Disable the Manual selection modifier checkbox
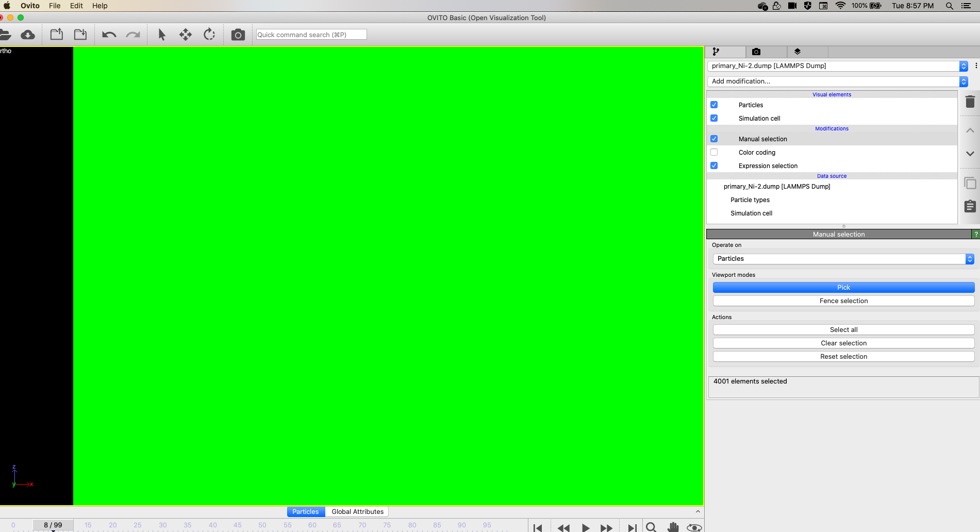The width and height of the screenshot is (980, 532). (x=714, y=139)
